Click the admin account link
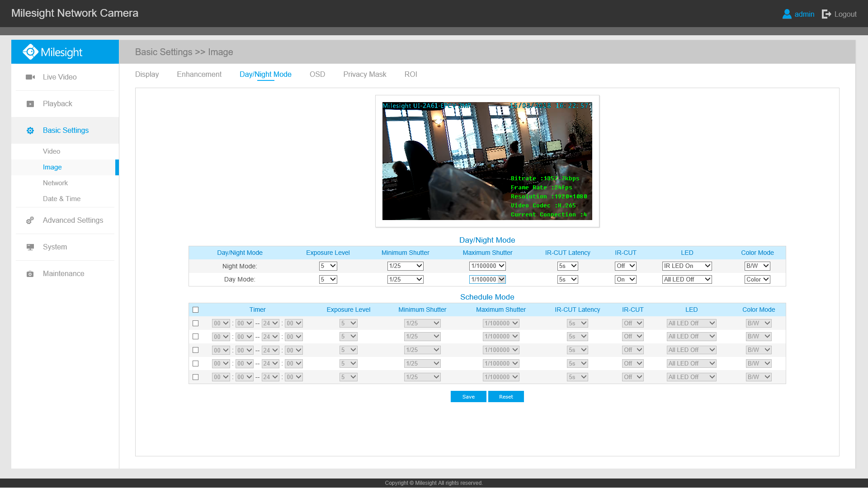Screen dimensions: 868x488 coord(804,14)
